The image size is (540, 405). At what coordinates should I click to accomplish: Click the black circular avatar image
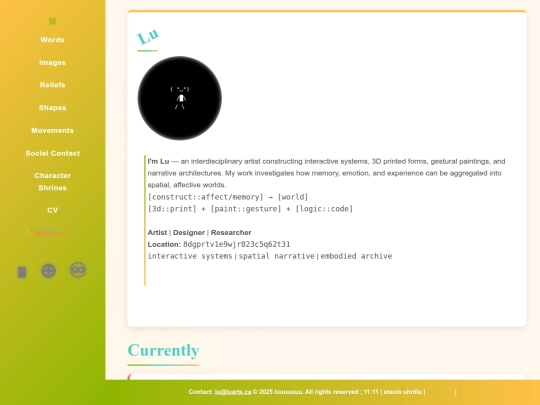point(179,98)
